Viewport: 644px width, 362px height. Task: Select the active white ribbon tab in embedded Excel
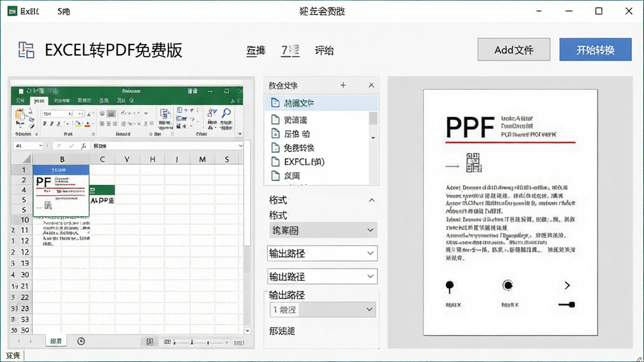pyautogui.click(x=39, y=101)
